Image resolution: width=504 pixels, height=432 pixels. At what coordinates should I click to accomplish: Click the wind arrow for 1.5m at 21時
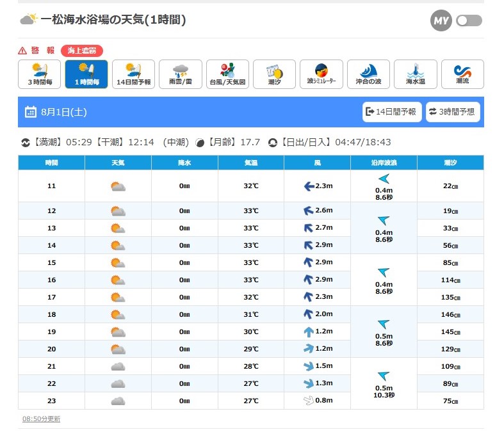[309, 366]
